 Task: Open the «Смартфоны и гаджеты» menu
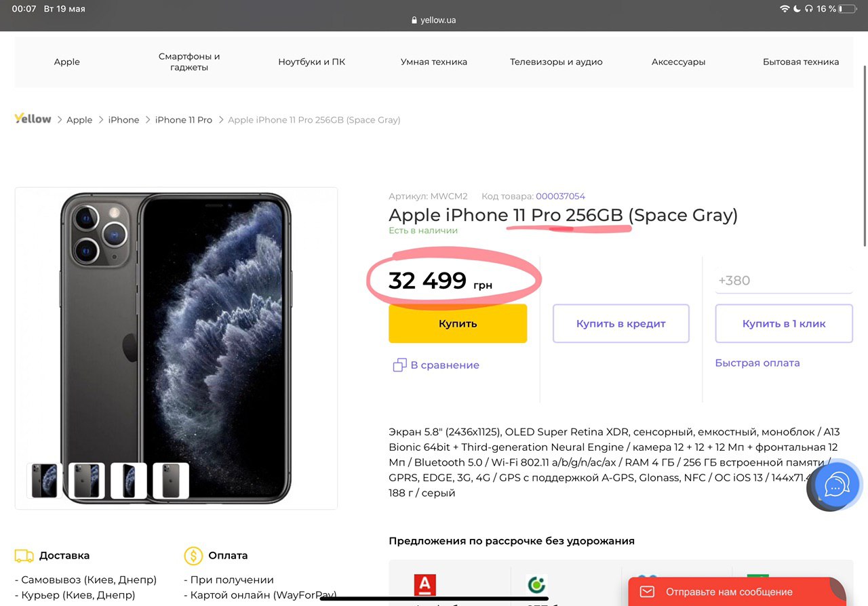(x=189, y=62)
